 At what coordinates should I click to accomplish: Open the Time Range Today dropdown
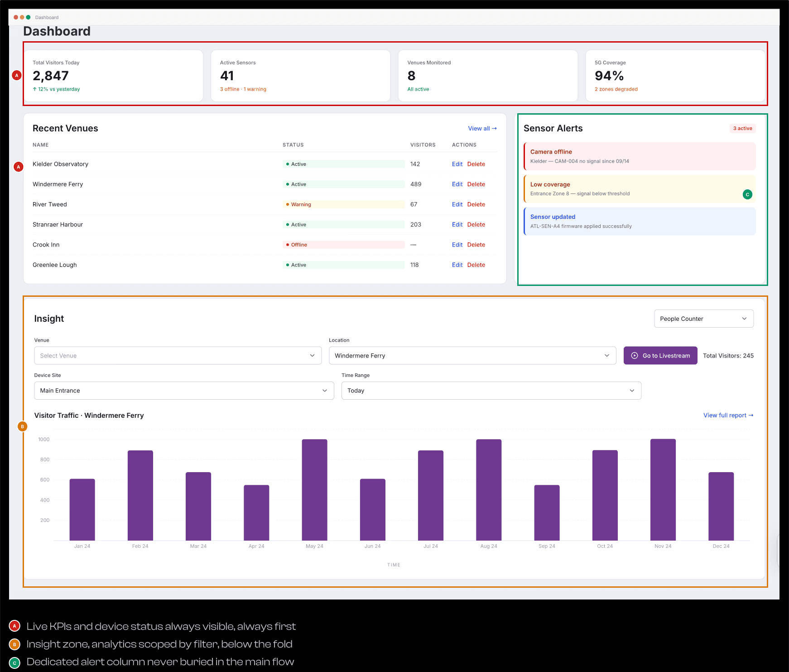pos(491,391)
